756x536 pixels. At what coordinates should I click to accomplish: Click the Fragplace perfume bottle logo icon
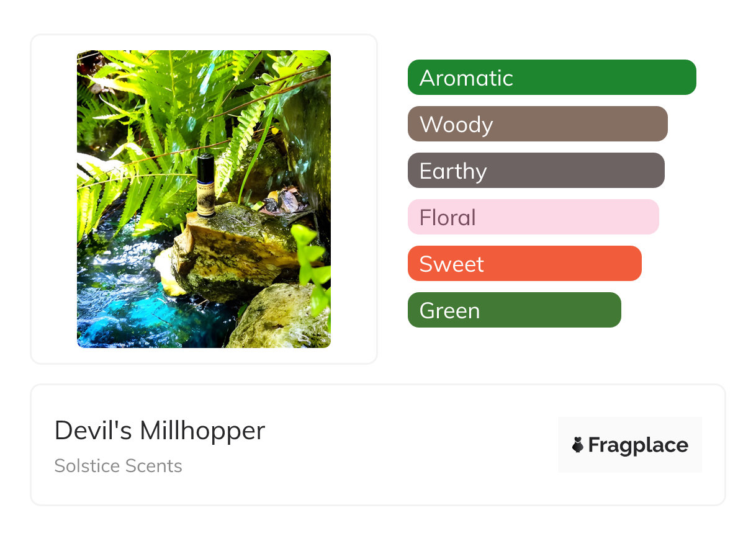[x=578, y=445]
